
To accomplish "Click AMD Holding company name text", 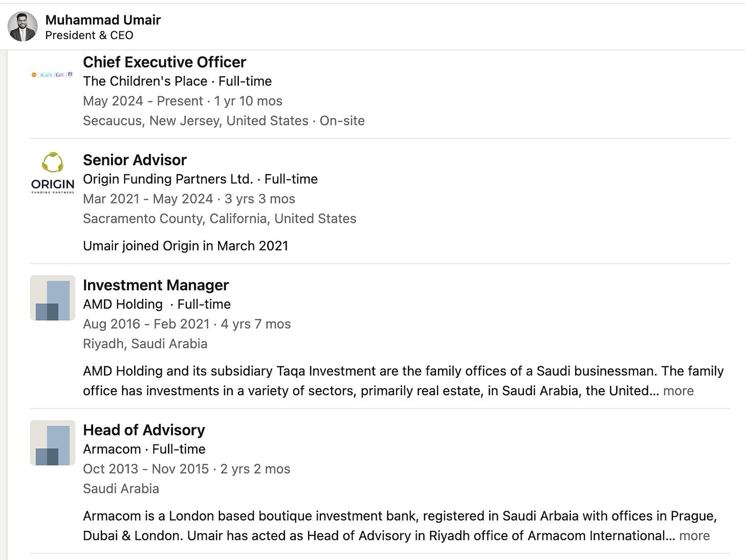I will pos(123,304).
